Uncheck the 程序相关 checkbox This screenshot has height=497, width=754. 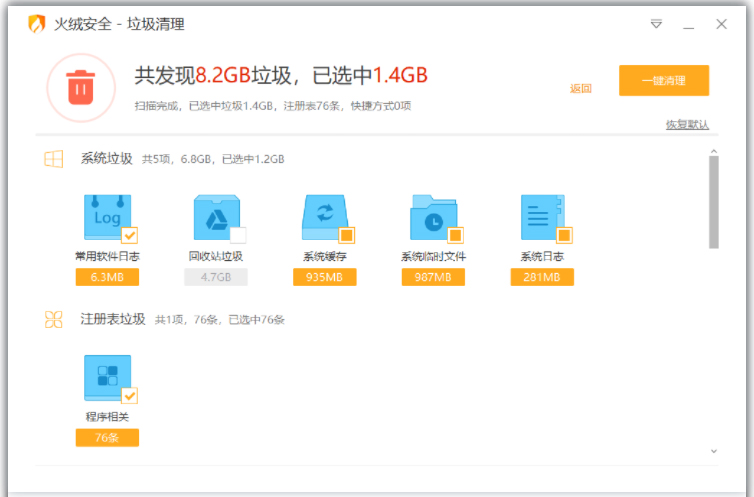click(x=130, y=396)
